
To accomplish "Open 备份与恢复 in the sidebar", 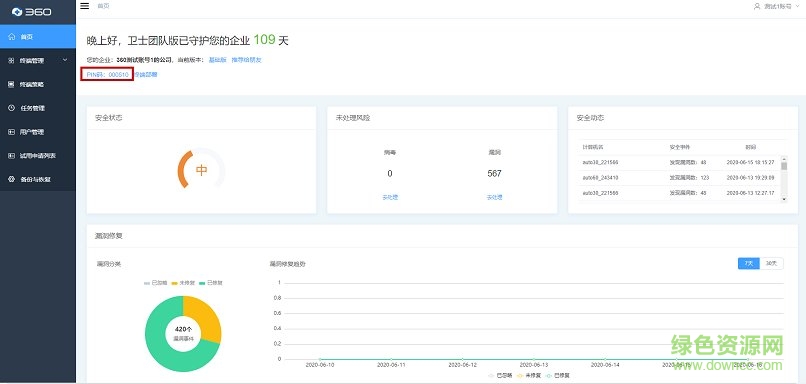I will coord(38,179).
